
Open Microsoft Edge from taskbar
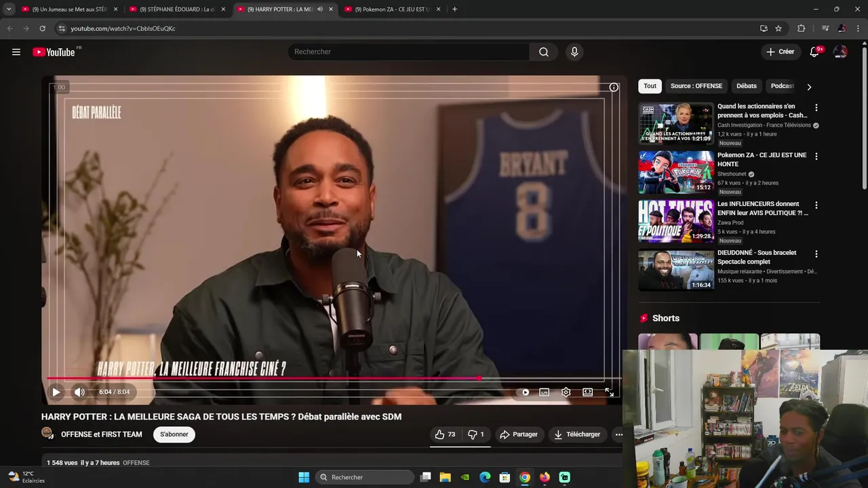pyautogui.click(x=485, y=477)
